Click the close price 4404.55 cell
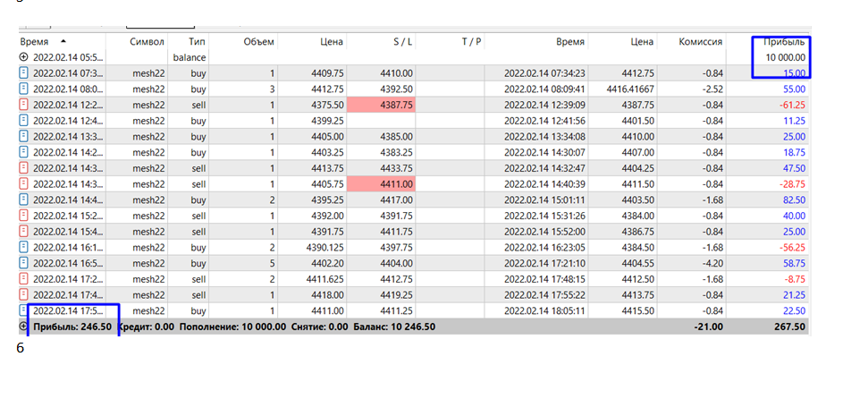Screen dimensions: 868x399 637,263
